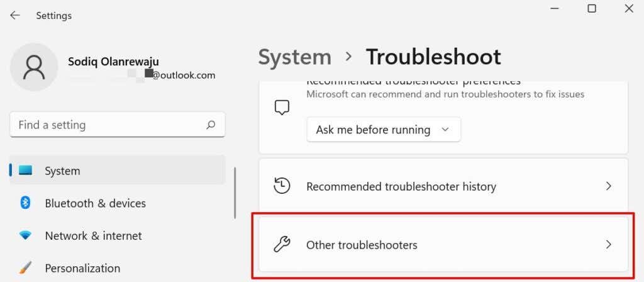Open account by clicking Sodiq Olanrewaju name

tap(113, 62)
